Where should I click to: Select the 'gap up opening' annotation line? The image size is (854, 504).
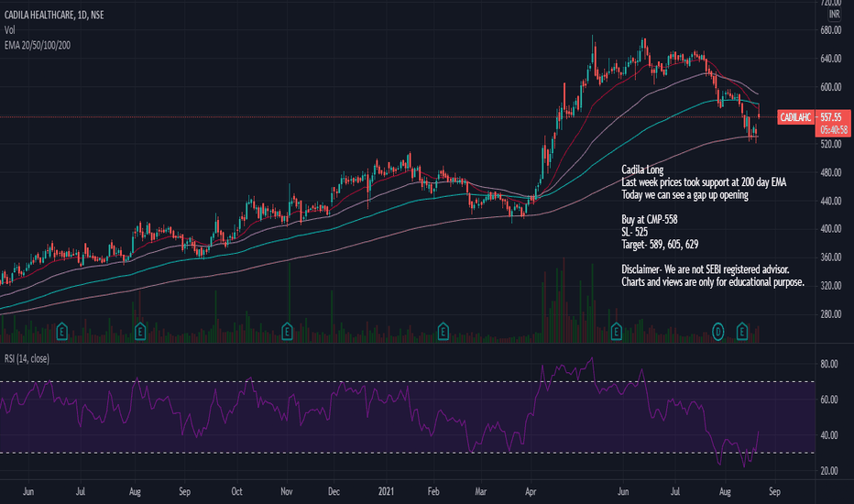point(684,194)
